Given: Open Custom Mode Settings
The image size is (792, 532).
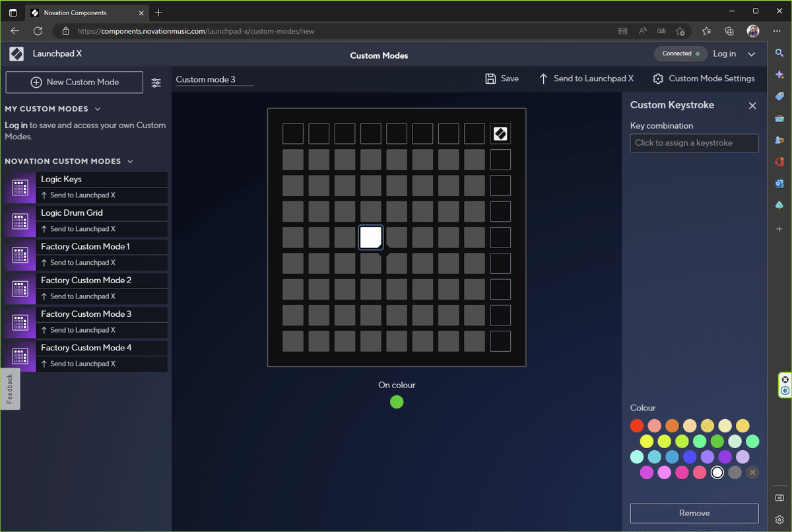Looking at the screenshot, I should 704,79.
